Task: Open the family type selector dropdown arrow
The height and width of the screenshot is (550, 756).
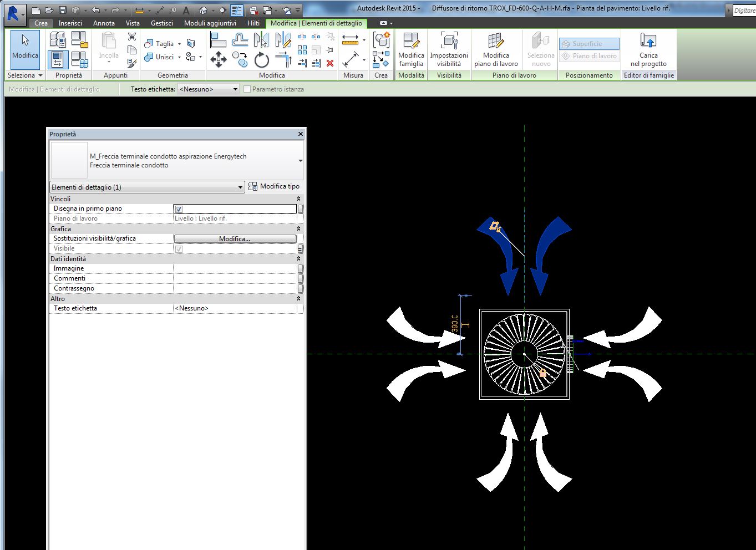Action: click(x=300, y=161)
